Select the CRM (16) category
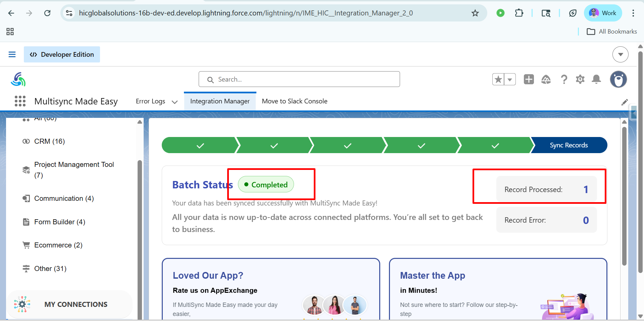 tap(49, 141)
